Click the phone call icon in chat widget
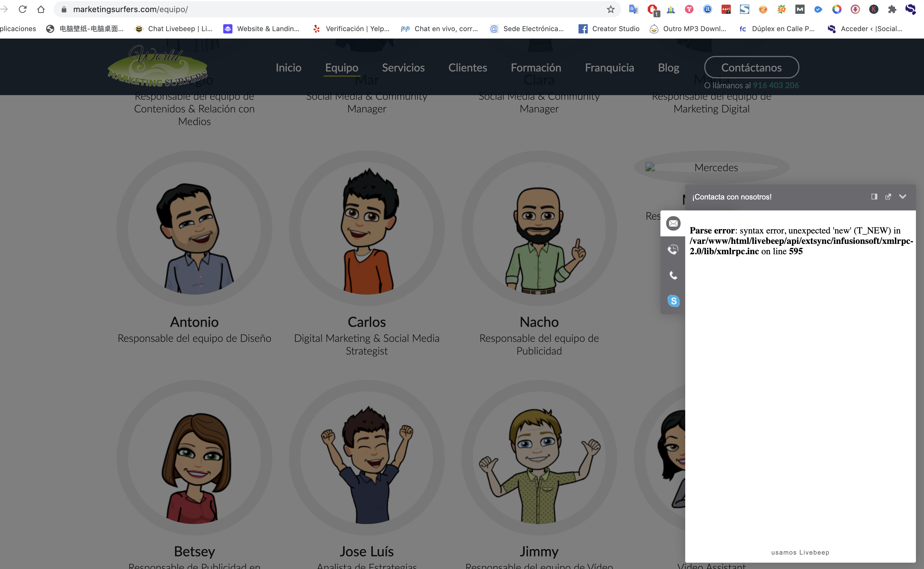Screen dimensions: 924x569 [673, 275]
